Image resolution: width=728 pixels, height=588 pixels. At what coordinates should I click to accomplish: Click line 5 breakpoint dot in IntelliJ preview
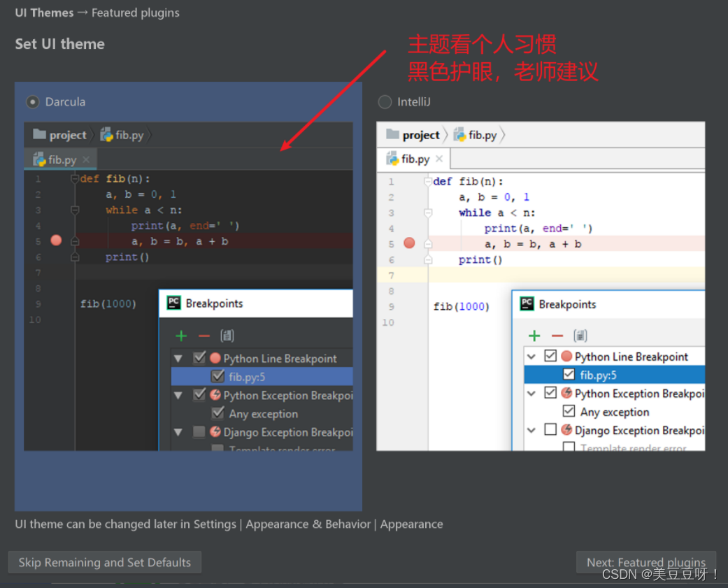click(x=409, y=243)
